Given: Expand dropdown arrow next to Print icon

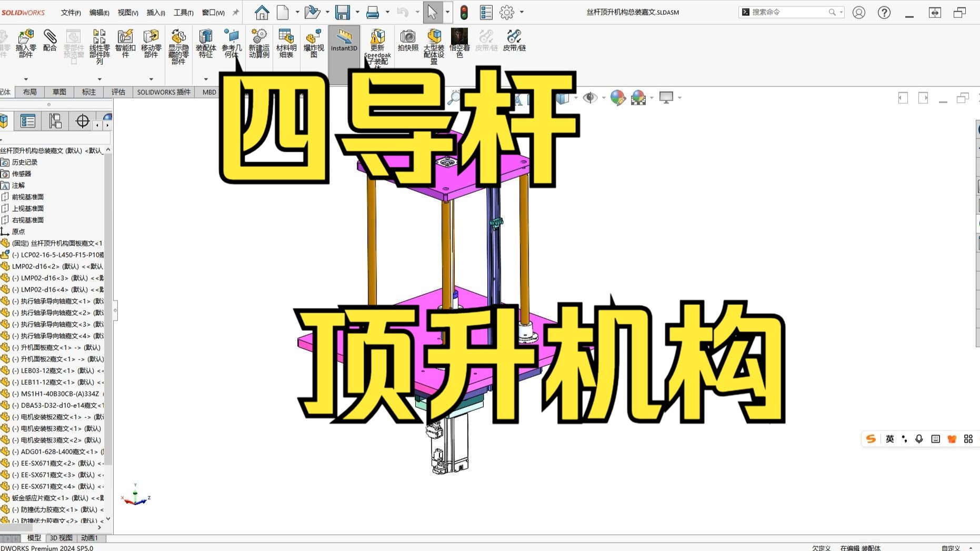Looking at the screenshot, I should click(387, 12).
